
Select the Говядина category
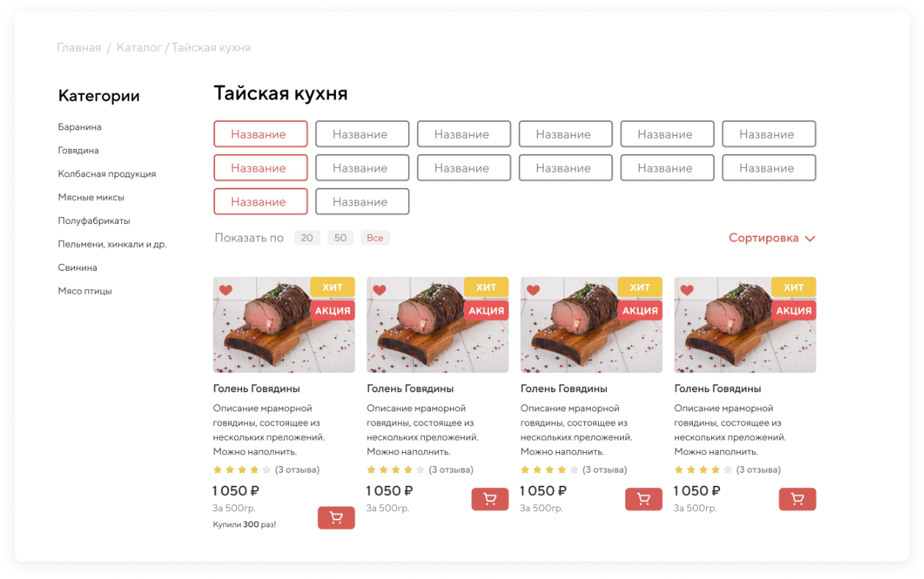78,150
